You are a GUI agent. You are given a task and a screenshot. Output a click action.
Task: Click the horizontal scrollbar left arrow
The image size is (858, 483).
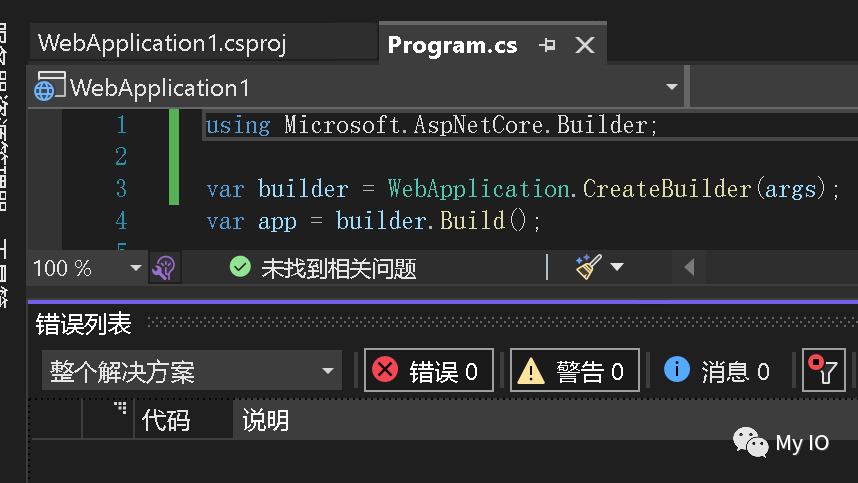[689, 267]
